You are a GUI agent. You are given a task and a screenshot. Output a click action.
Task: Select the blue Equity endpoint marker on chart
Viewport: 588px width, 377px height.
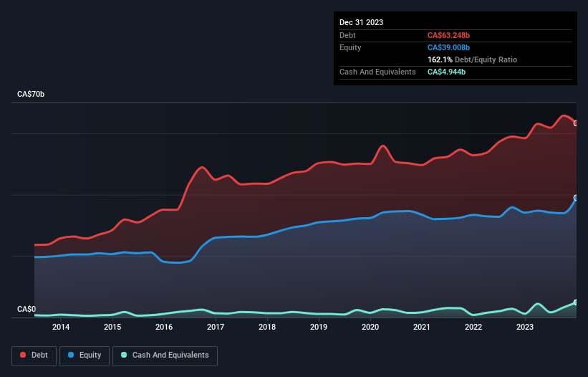[576, 198]
